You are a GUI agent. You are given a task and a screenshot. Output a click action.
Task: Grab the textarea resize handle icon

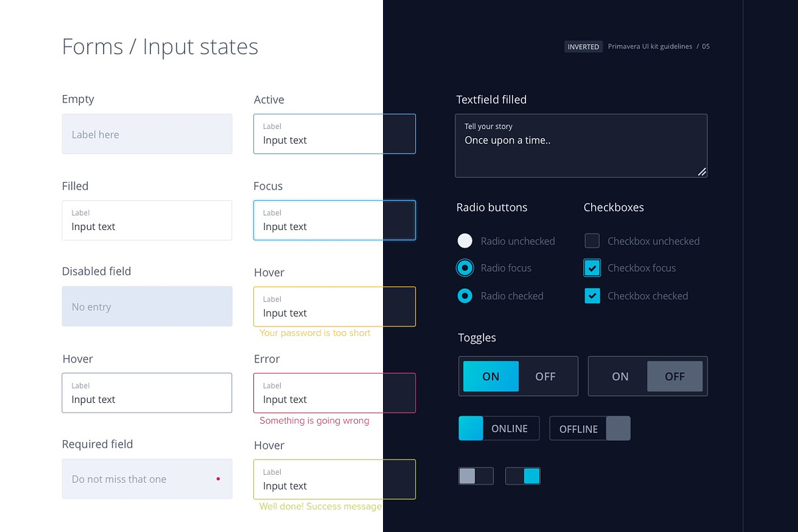(702, 172)
